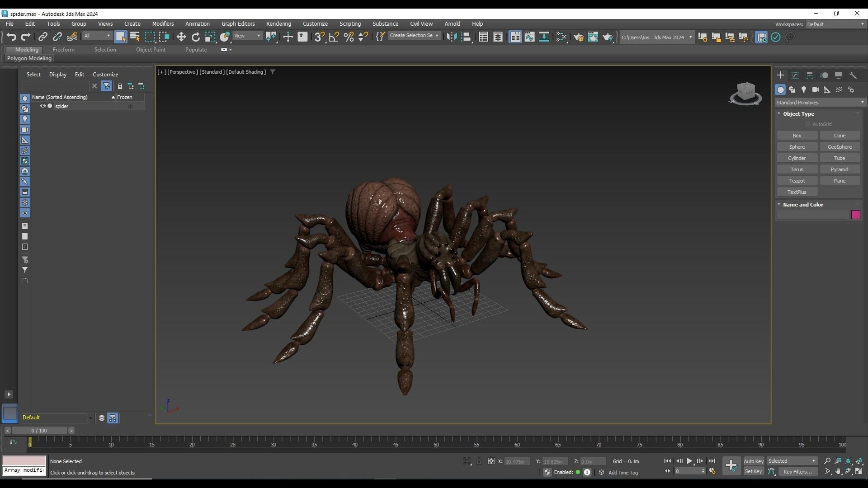This screenshot has height=488, width=868.
Task: Toggle visibility eye of spider object
Action: [43, 106]
